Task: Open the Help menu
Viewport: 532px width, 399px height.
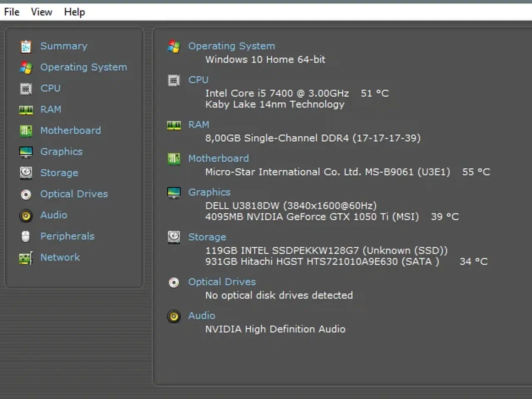Action: 74,12
